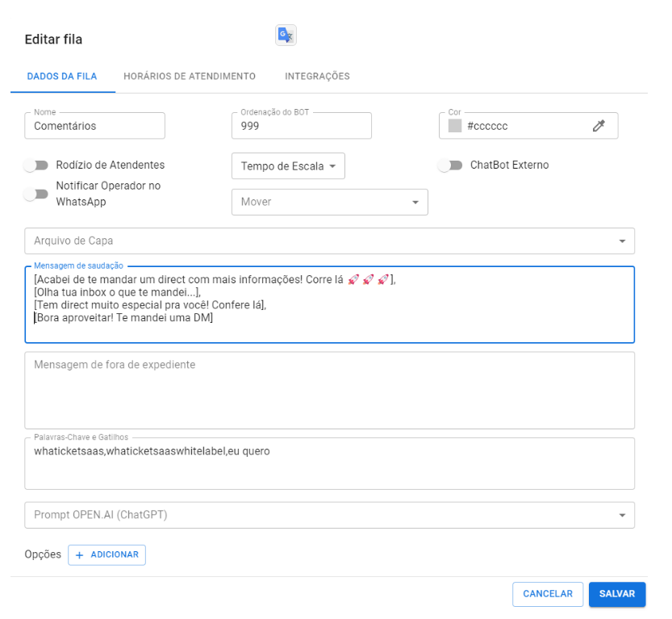Click the Palavras-Chave e Gatilhos text area
Screen dimensions: 672x619
pyautogui.click(x=329, y=464)
